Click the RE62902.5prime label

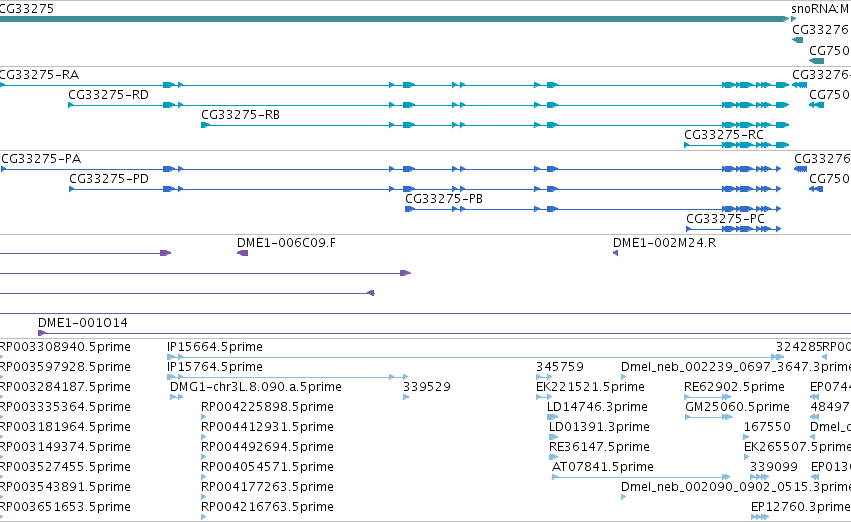coord(734,387)
